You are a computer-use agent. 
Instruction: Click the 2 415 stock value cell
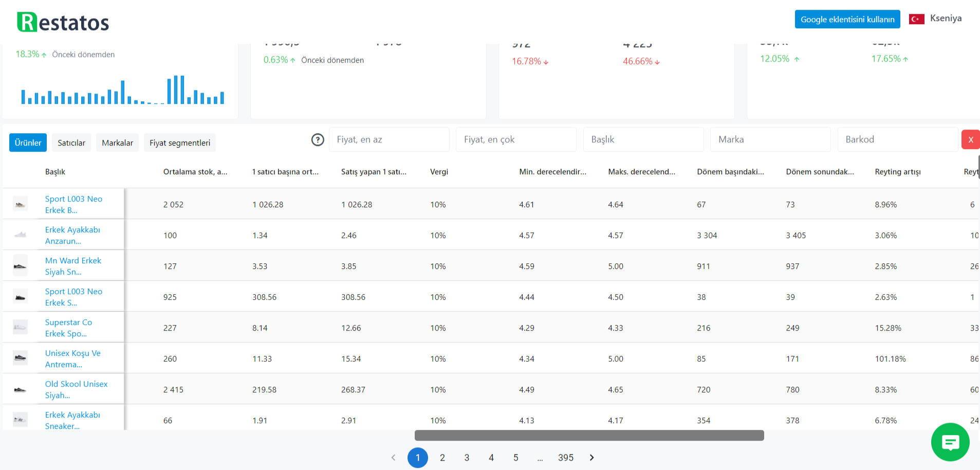tap(173, 390)
